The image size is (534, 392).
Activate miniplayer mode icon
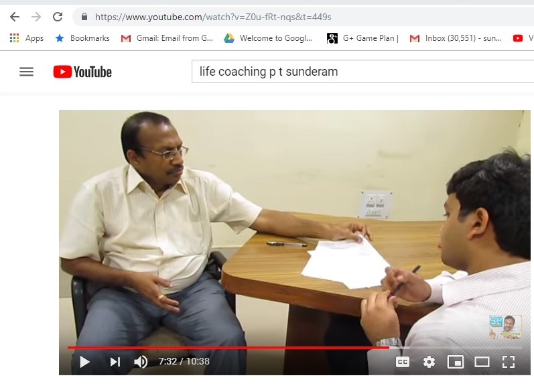[x=456, y=362]
